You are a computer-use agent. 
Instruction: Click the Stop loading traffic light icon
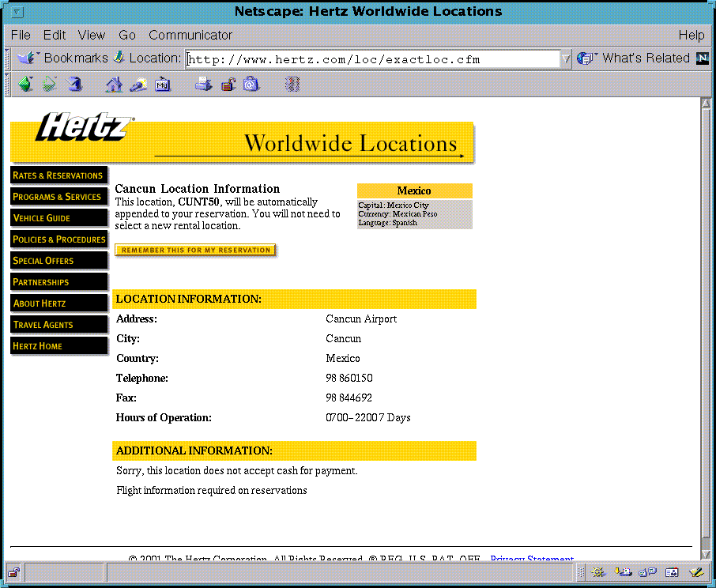pos(292,84)
